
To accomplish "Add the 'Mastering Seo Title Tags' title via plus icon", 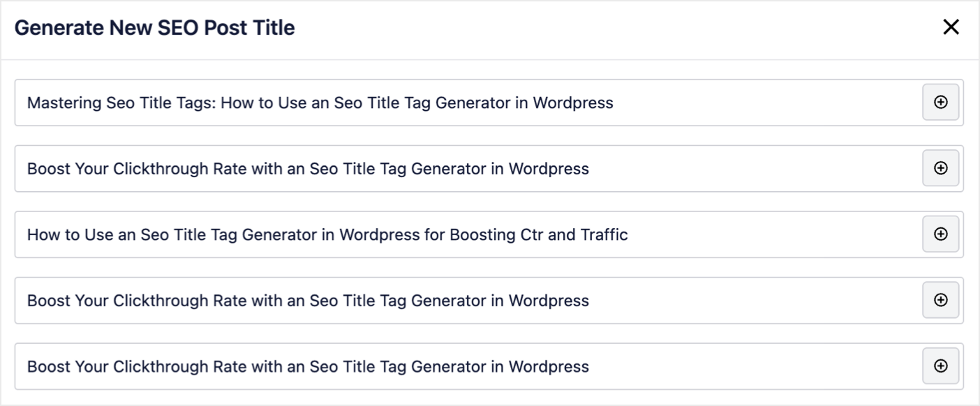I will [x=940, y=103].
